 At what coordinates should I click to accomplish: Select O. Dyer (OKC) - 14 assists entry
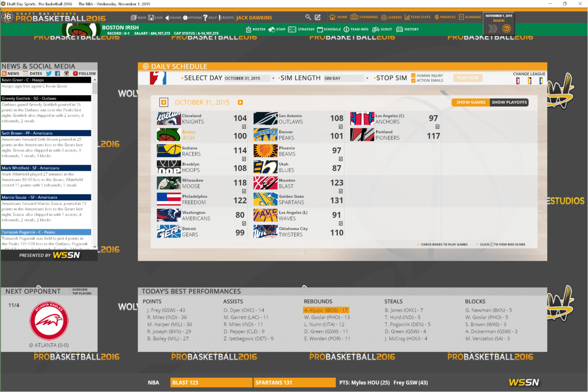[x=244, y=310]
